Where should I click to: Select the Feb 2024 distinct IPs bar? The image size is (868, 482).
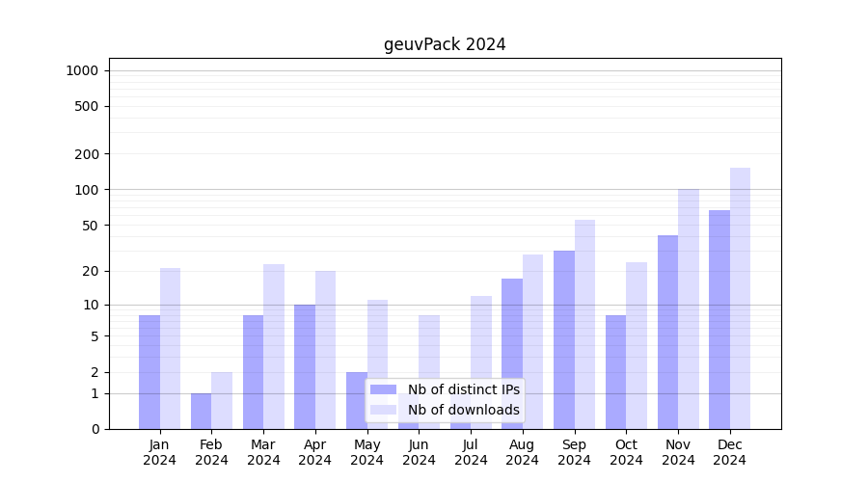click(201, 412)
